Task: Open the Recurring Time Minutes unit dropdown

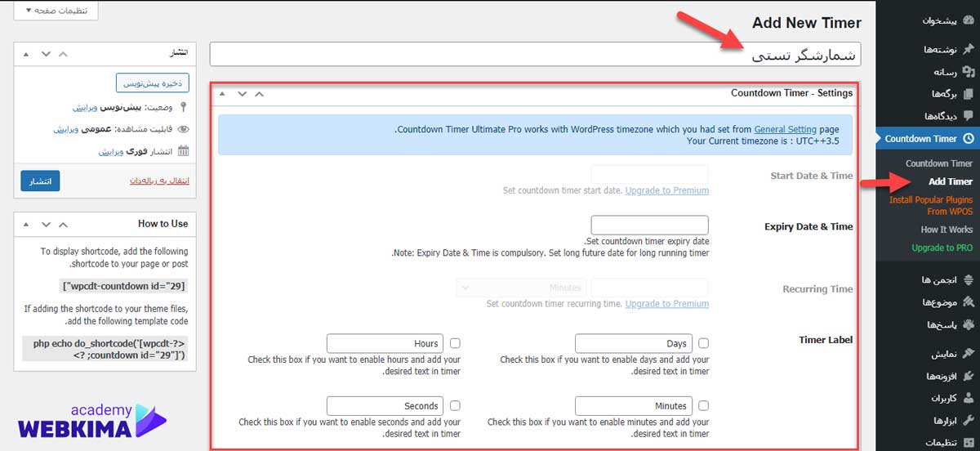Action: tap(519, 288)
